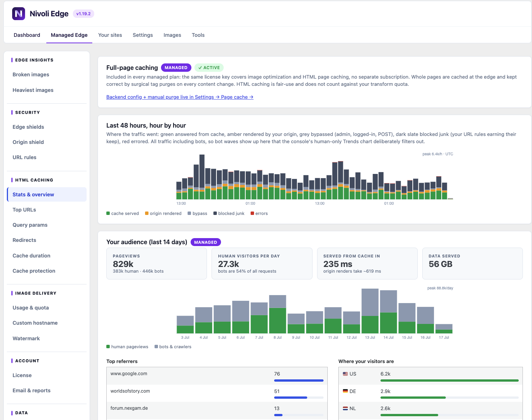
Task: Click the NL flag icon
Action: [345, 409]
